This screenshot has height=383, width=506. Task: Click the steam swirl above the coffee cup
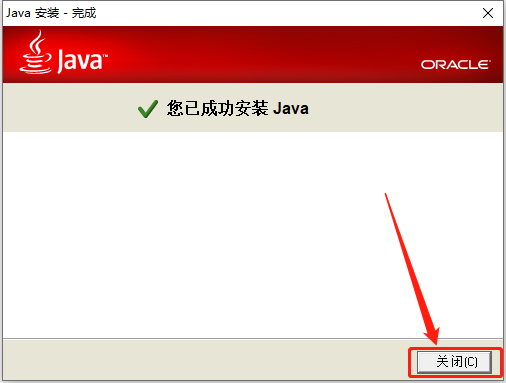(37, 42)
